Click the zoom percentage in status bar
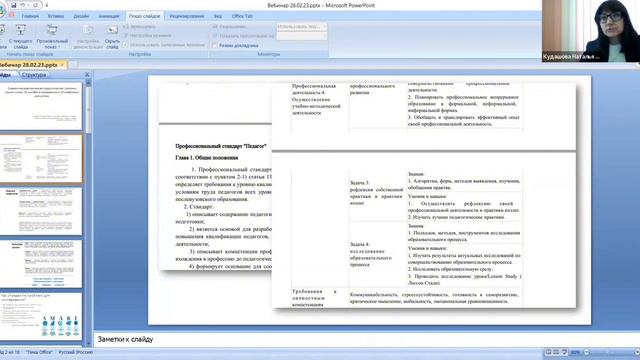The image size is (640, 360). (x=576, y=352)
